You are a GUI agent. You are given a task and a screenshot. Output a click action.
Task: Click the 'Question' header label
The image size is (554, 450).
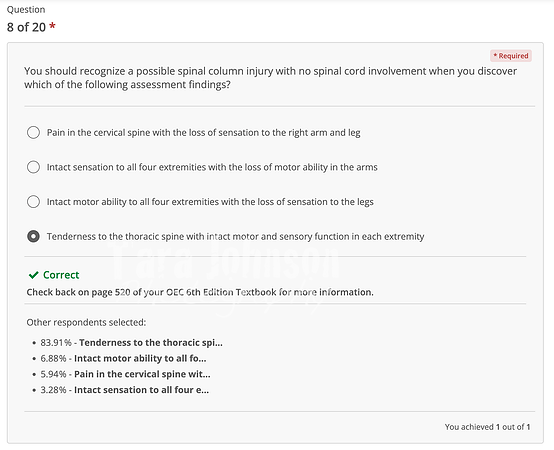[x=26, y=10]
